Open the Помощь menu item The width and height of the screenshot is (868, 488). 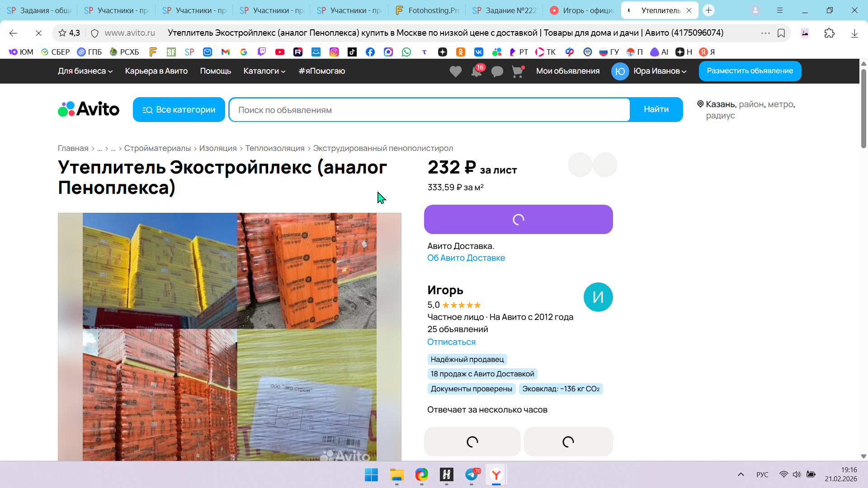[215, 71]
